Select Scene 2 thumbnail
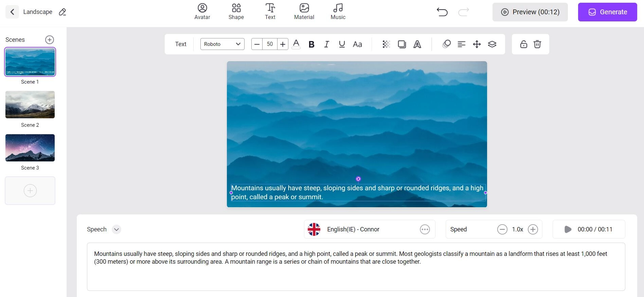The image size is (644, 297). click(30, 105)
